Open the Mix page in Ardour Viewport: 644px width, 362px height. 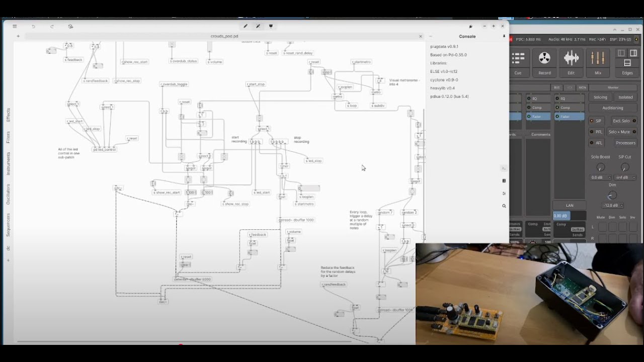point(598,63)
